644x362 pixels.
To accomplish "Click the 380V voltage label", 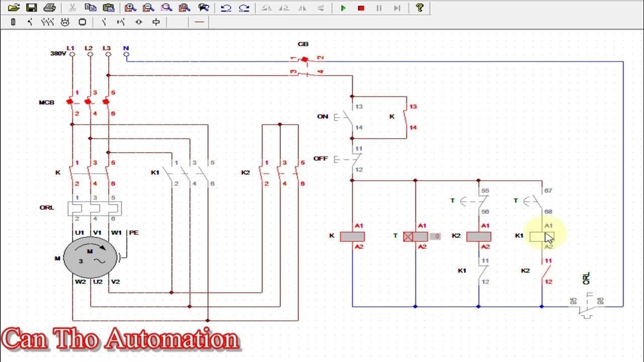I will (58, 53).
